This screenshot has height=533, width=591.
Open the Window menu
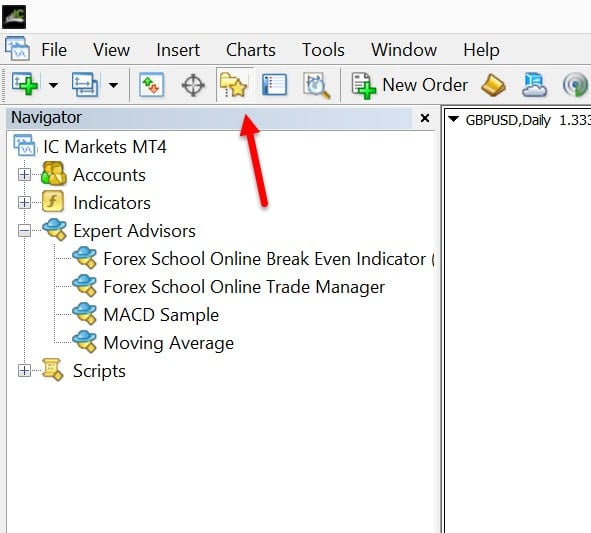(404, 50)
